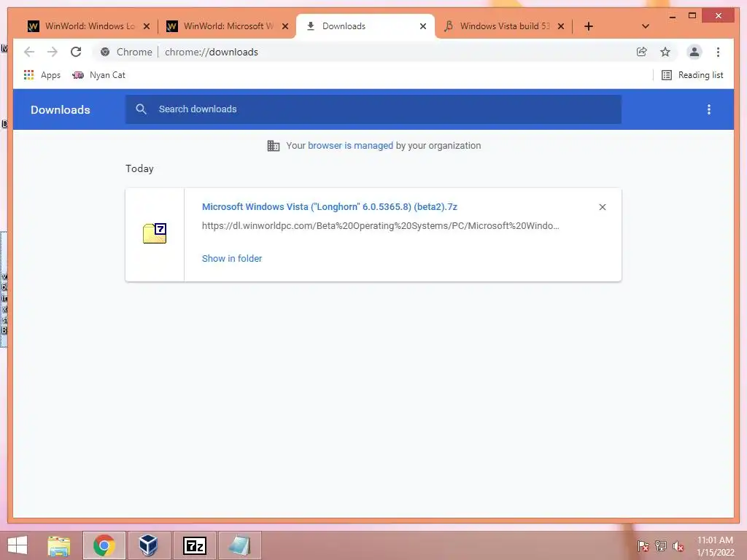This screenshot has height=560, width=747.
Task: Click the dl.winworldpc.com download URL
Action: point(381,226)
